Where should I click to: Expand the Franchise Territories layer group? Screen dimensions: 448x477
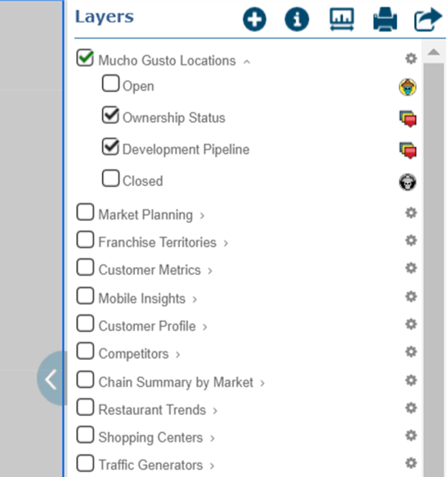pos(226,243)
